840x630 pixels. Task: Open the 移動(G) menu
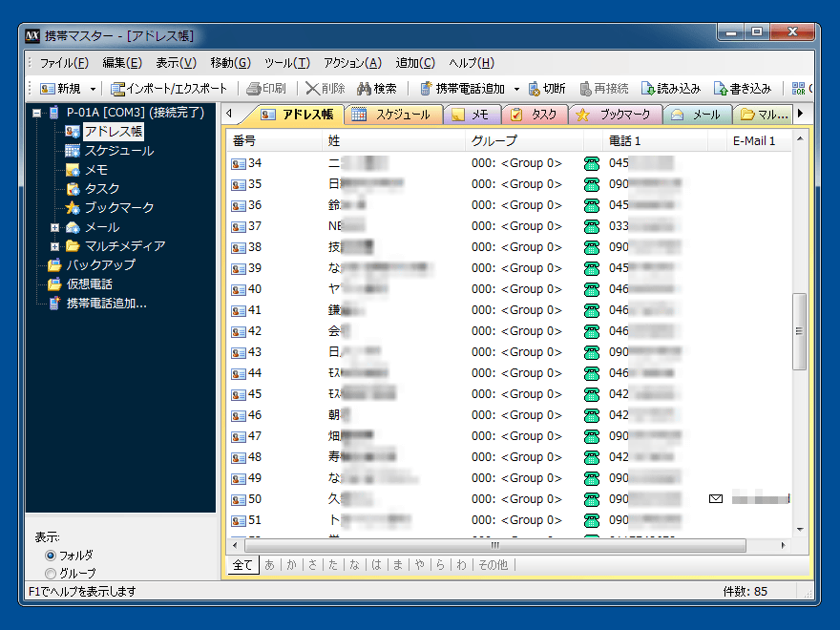point(230,63)
